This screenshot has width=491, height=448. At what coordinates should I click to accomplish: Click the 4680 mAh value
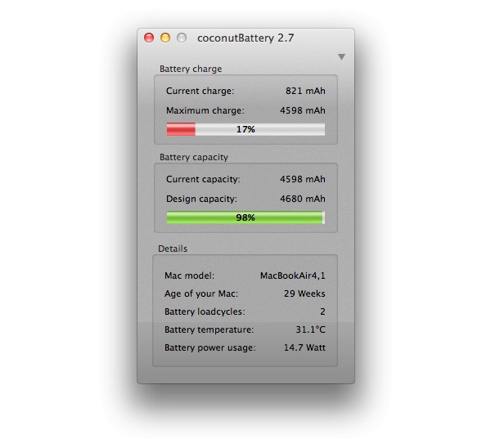tap(303, 199)
